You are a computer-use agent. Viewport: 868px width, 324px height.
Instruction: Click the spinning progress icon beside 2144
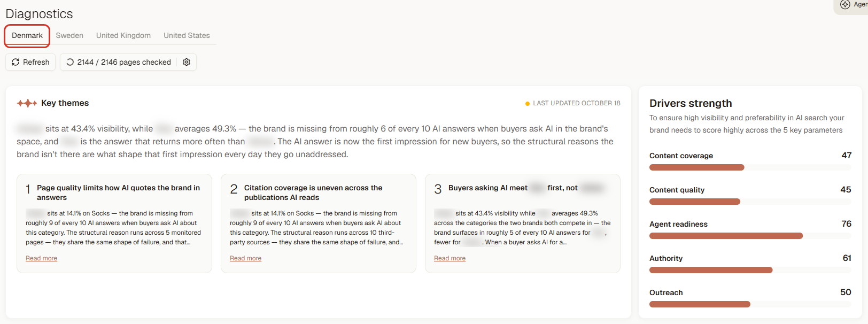point(70,62)
